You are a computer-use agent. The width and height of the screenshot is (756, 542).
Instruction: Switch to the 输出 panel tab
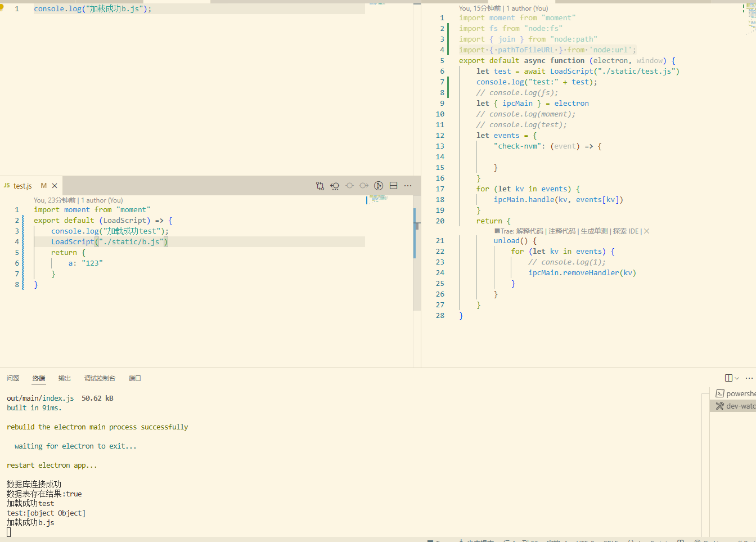65,378
